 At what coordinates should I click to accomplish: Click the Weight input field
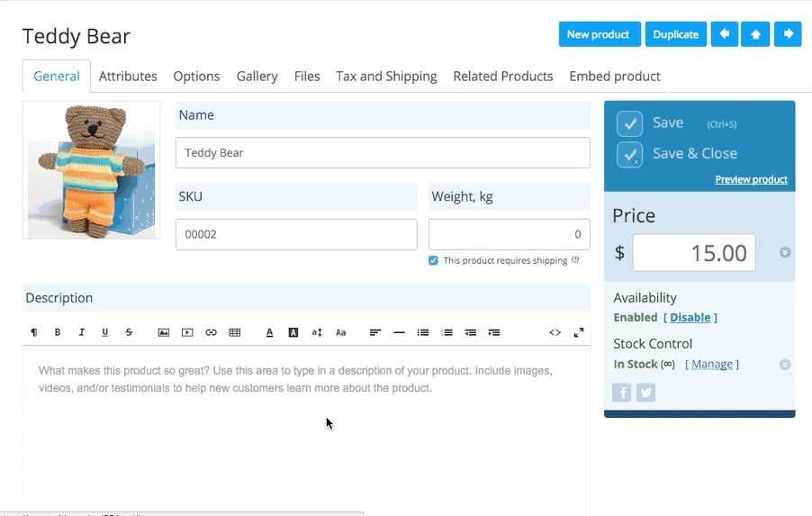click(x=509, y=234)
